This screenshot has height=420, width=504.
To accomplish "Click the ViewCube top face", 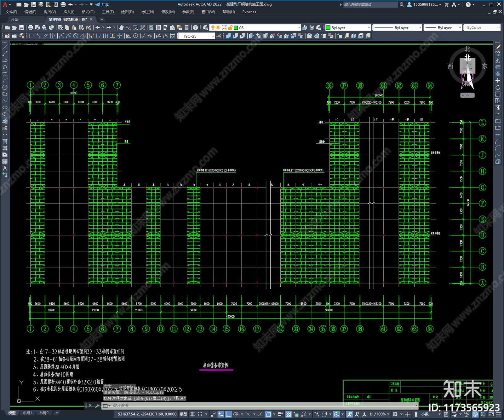I will (467, 66).
